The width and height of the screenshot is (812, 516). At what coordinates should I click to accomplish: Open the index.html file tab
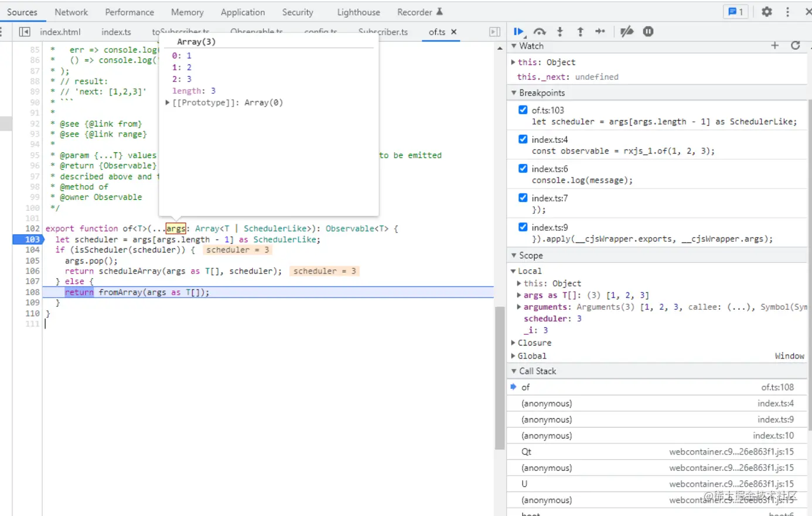(60, 32)
